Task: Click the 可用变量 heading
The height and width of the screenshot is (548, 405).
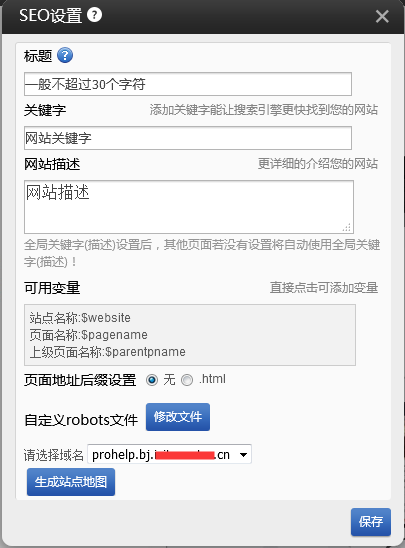Action: pyautogui.click(x=52, y=288)
